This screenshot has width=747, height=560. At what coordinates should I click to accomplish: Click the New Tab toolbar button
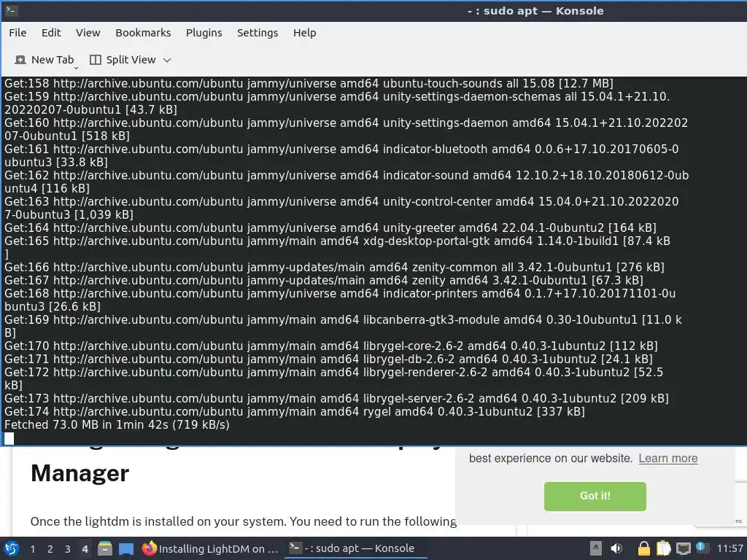(44, 60)
